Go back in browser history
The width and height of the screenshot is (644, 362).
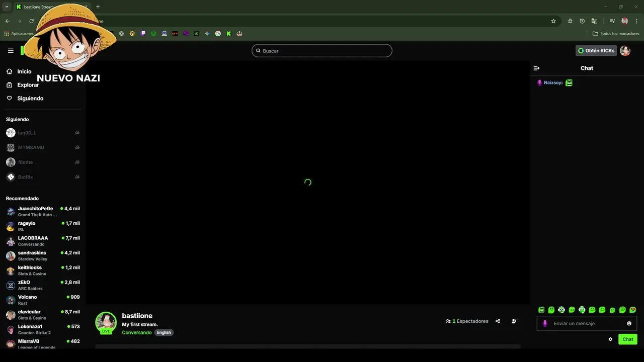point(7,21)
